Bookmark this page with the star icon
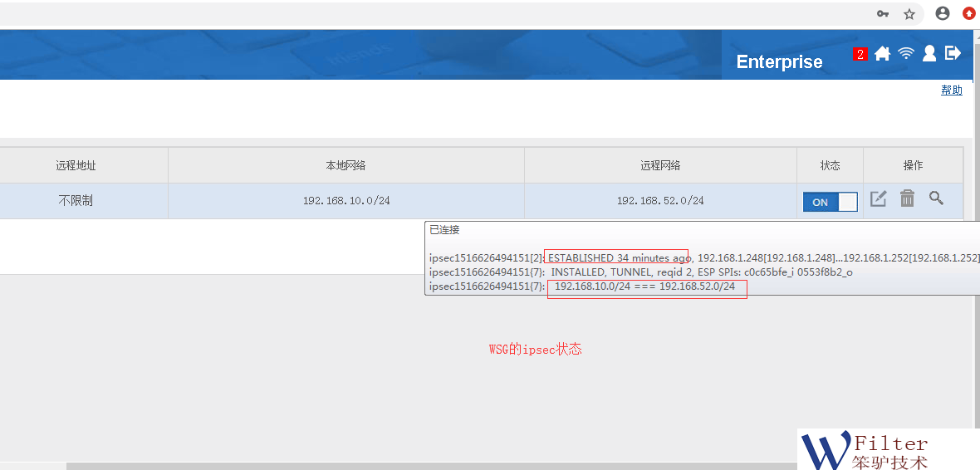 coord(909,14)
